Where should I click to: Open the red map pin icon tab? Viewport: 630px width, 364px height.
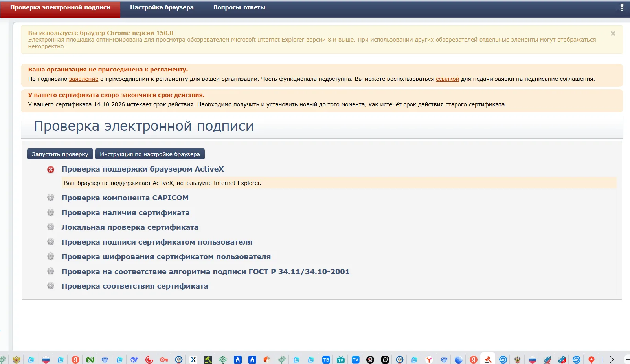(x=591, y=360)
